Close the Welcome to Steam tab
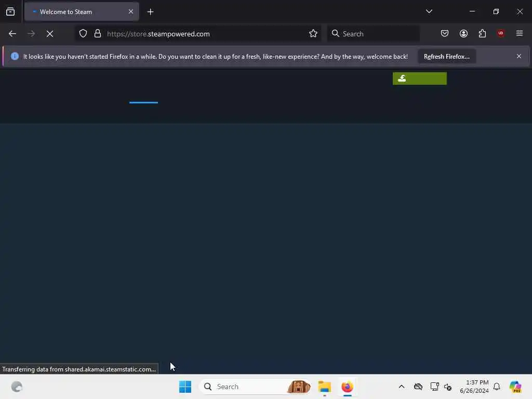The width and height of the screenshot is (532, 399). tap(130, 12)
